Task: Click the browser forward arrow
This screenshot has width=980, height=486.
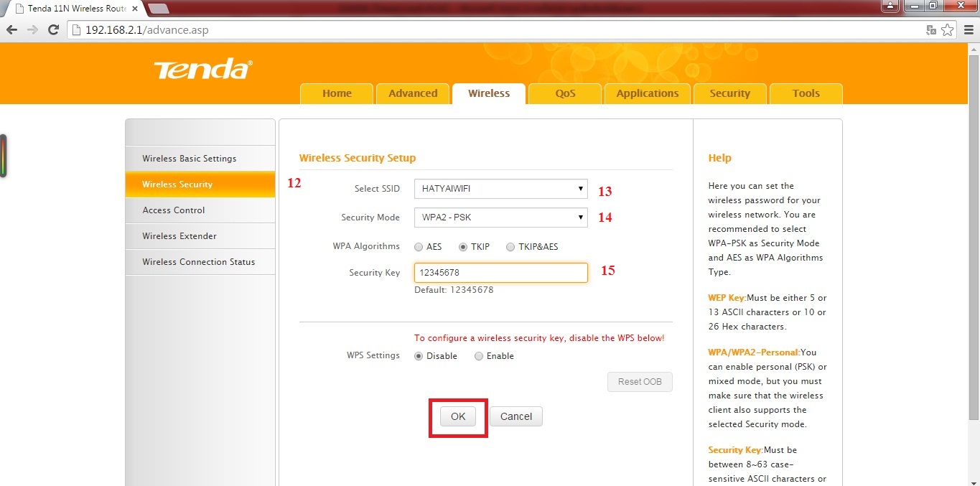Action: click(32, 30)
